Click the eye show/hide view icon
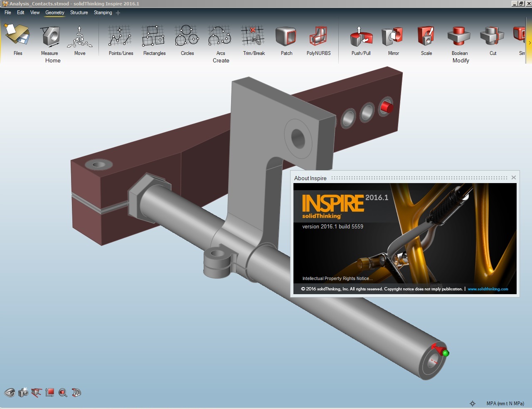Screen dimensions: 532x409 [10, 392]
